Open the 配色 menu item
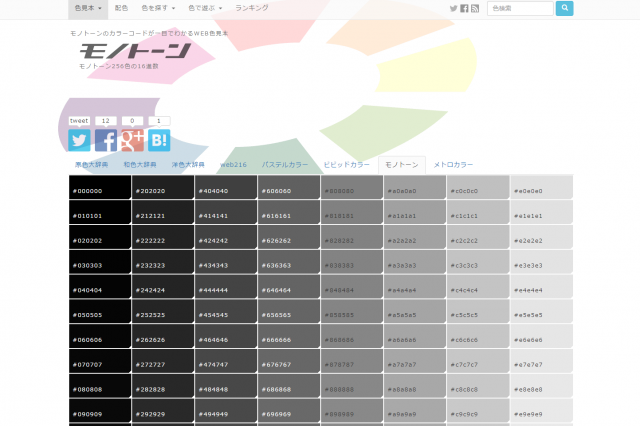 pos(122,8)
